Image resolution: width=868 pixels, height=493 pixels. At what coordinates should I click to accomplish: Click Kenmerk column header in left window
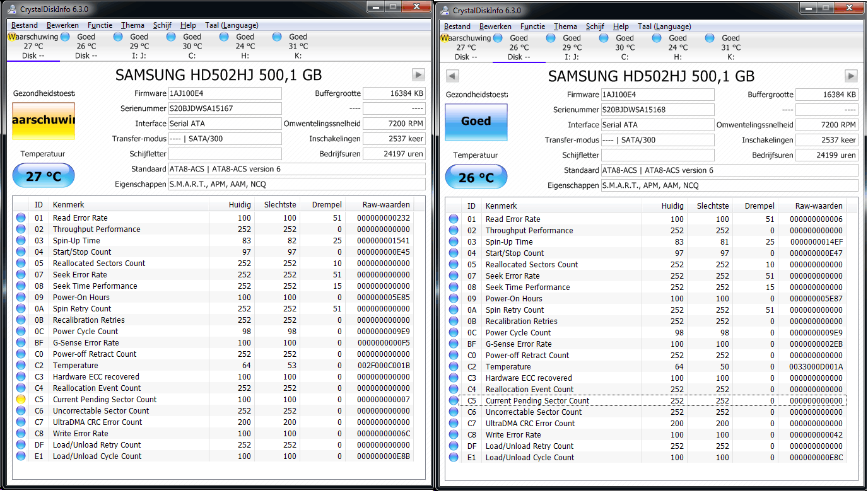129,205
